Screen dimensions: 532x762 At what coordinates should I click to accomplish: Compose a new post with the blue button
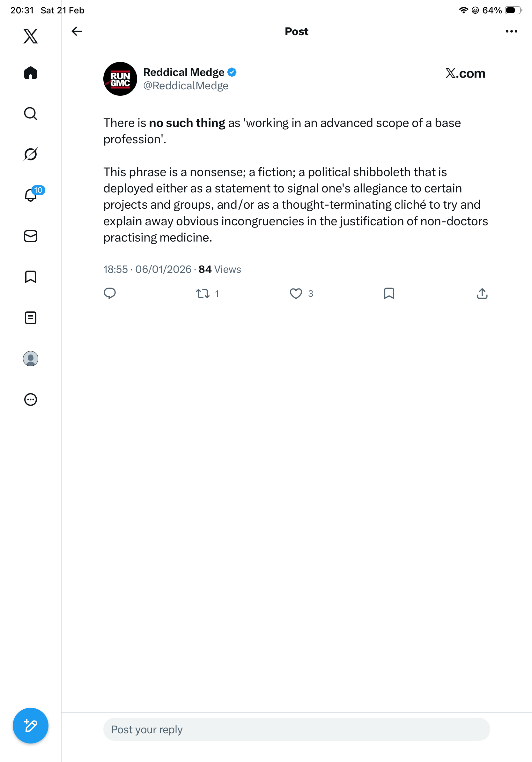pos(31,726)
